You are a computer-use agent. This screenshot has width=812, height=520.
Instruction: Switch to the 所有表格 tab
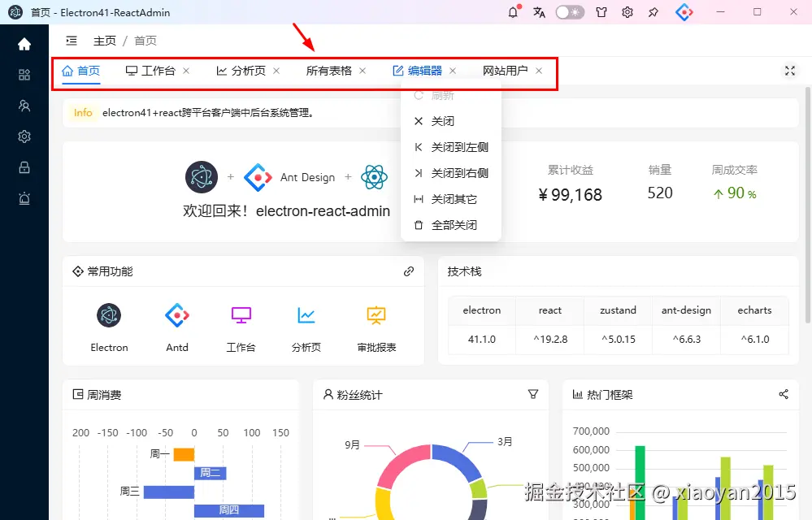tap(329, 71)
